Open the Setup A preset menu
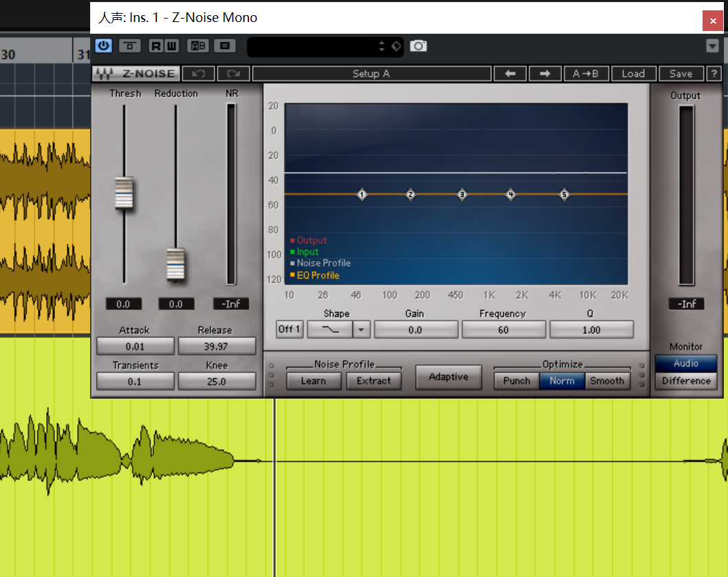The image size is (728, 577). point(372,74)
